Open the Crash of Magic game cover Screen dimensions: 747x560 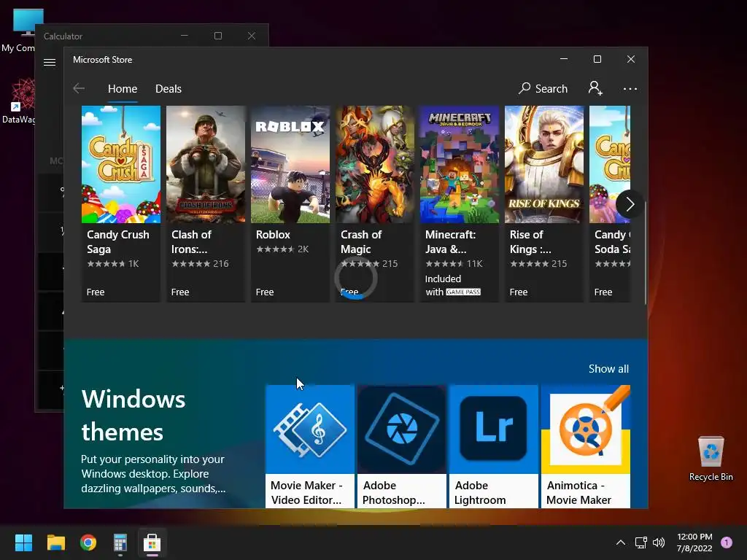[x=375, y=164]
